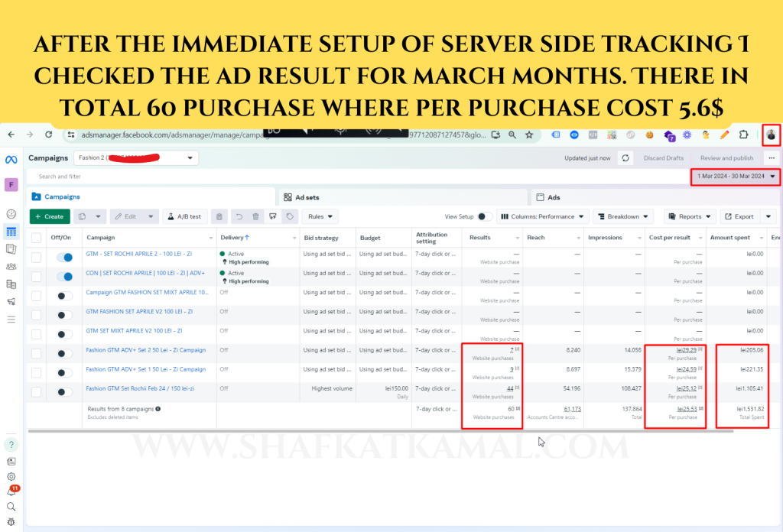Open the megaphone advertising icon in sidebar
783x532 pixels.
click(x=11, y=301)
